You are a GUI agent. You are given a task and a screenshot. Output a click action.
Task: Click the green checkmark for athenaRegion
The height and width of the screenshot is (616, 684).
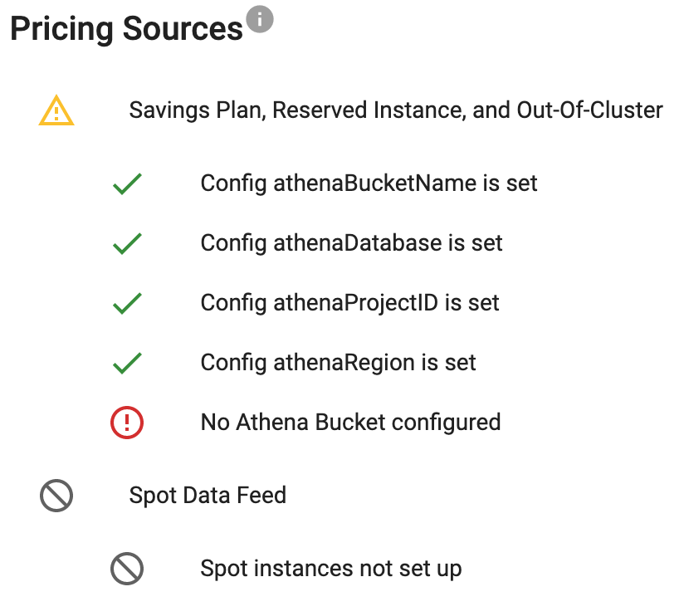point(127,363)
